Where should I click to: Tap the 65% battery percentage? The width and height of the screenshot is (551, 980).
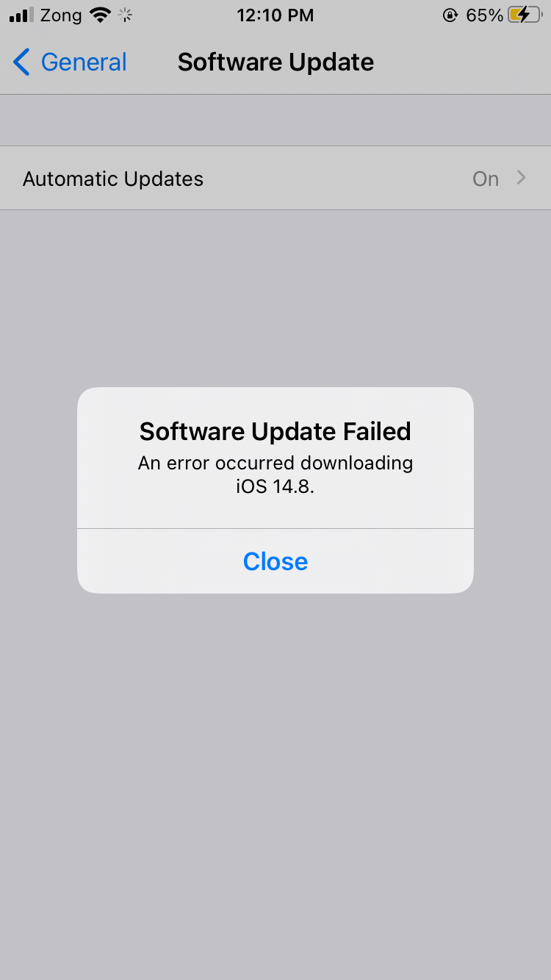(x=485, y=15)
